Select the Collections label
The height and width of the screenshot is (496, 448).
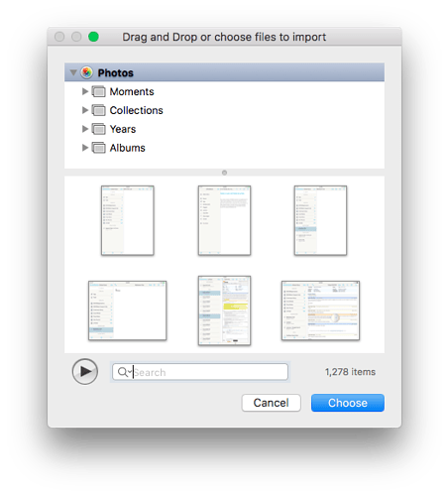click(136, 110)
